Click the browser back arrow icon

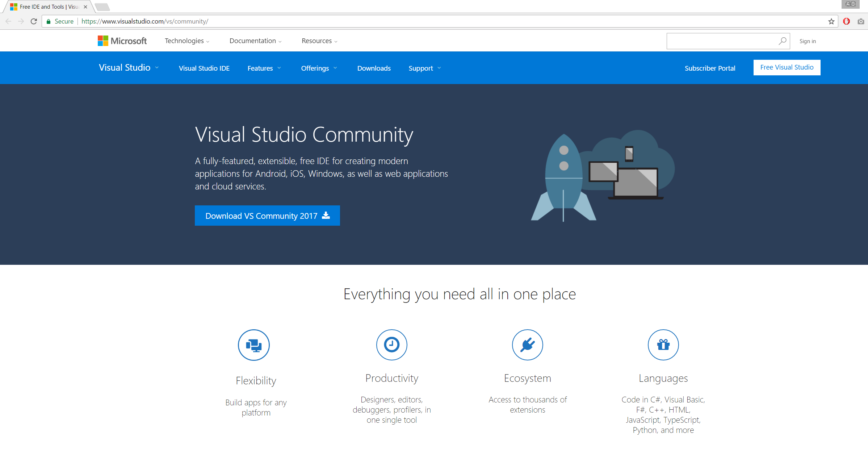pyautogui.click(x=9, y=21)
